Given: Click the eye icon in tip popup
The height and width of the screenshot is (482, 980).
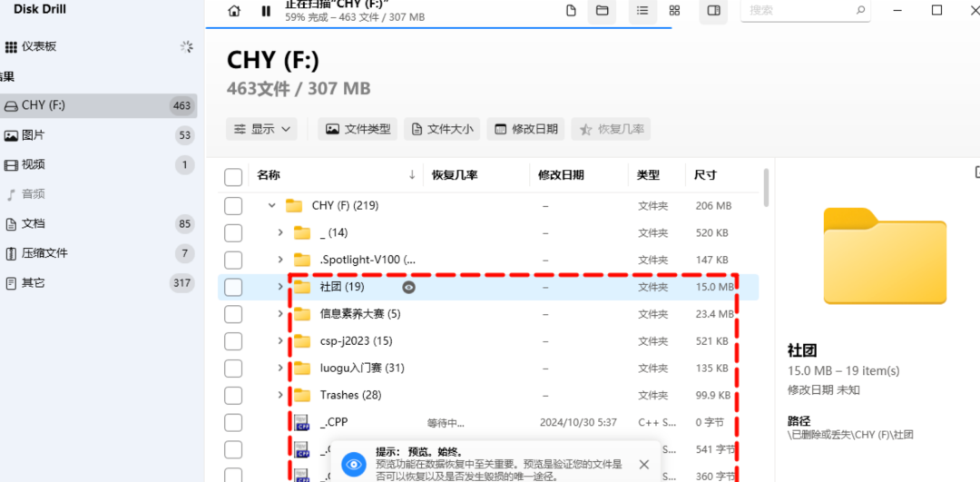Looking at the screenshot, I should pos(355,465).
